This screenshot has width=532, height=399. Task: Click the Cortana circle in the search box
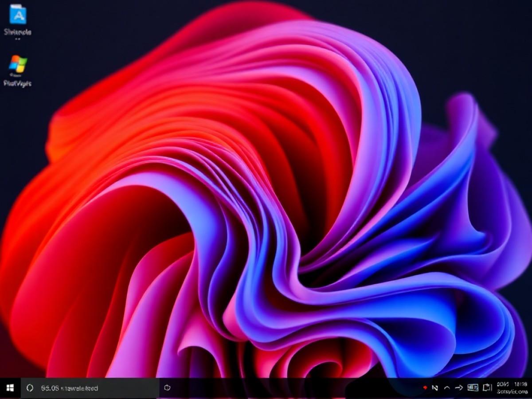30,388
